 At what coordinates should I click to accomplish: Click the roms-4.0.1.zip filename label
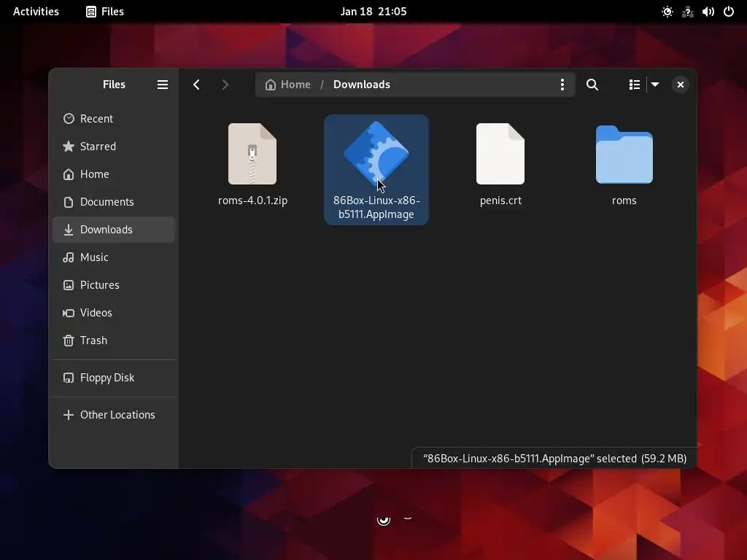[252, 201]
